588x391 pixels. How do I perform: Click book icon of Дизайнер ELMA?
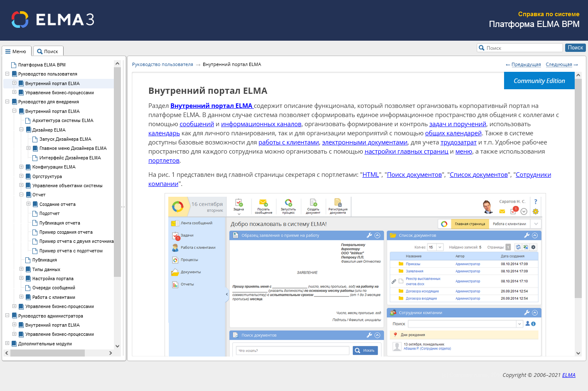[29, 130]
